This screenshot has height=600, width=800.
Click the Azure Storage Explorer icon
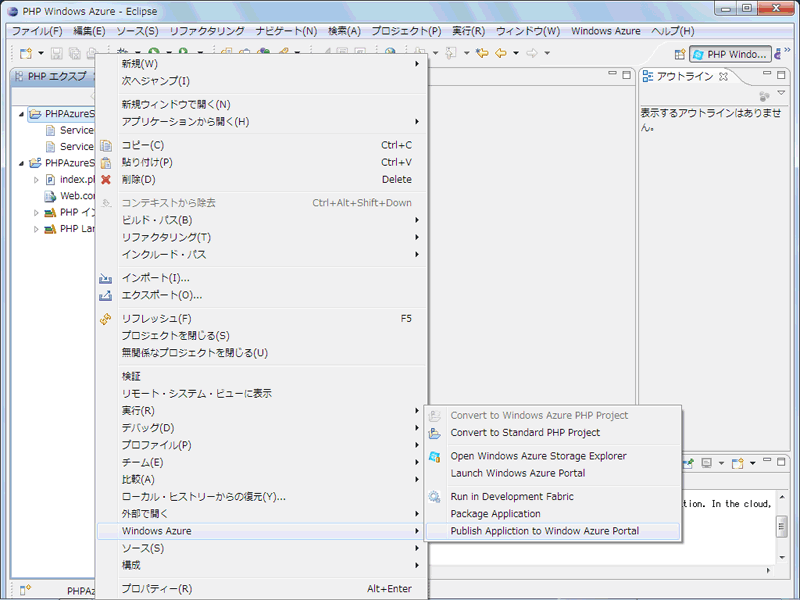pyautogui.click(x=434, y=457)
